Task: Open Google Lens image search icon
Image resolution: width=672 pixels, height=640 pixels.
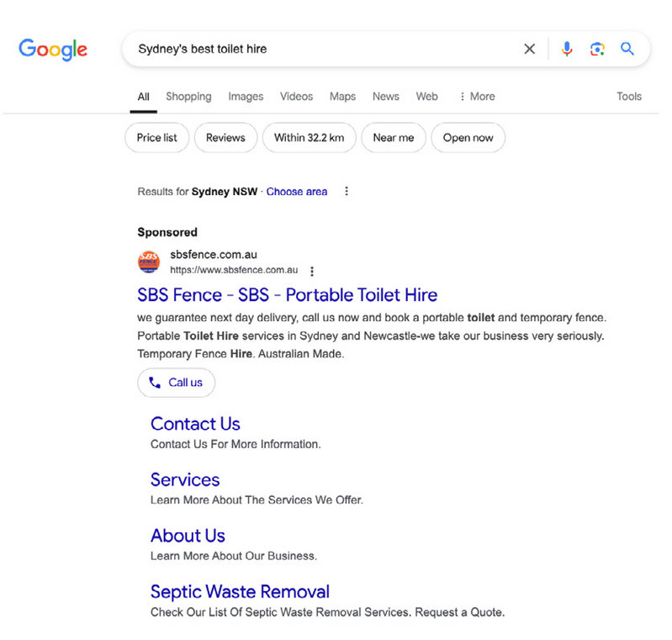Action: (x=597, y=49)
